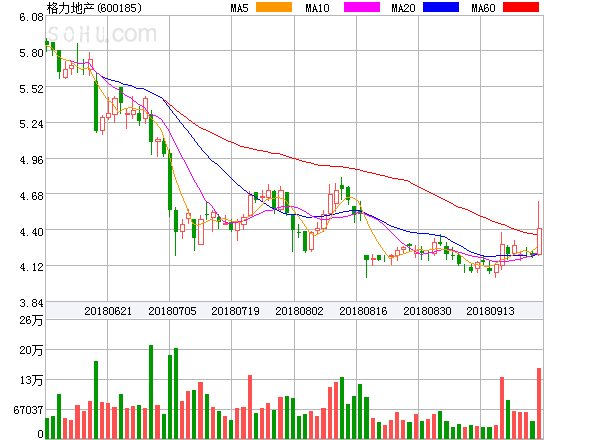Click the tallest green volume bar
Image resolution: width=600 pixels, height=440 pixels.
151,392
